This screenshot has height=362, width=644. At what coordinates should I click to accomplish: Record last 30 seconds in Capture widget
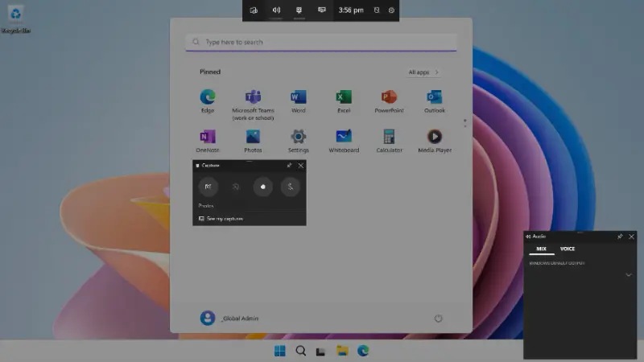(x=235, y=187)
